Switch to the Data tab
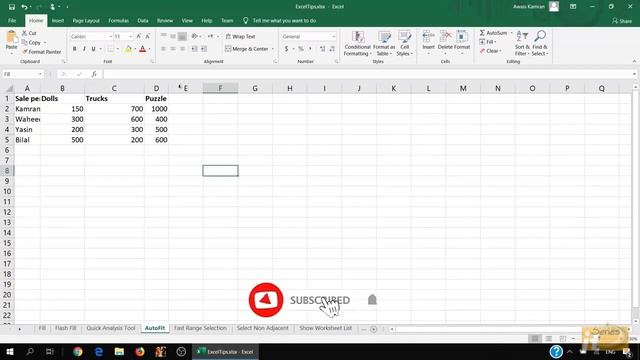 click(143, 20)
